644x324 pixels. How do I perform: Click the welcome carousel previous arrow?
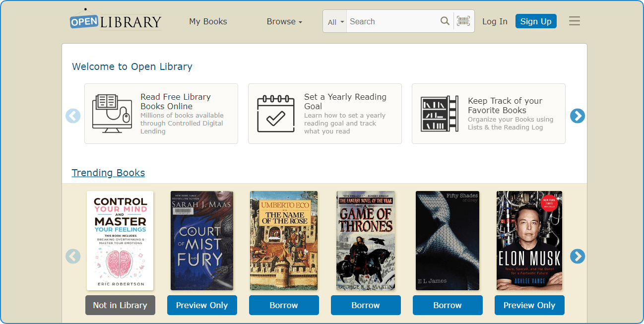tap(73, 116)
